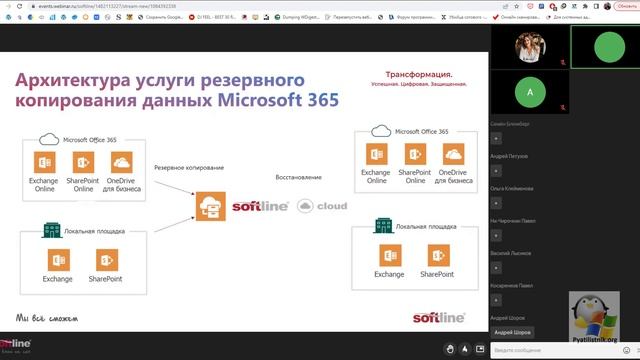
Task: Click left Office 365 Exchange Online icon on slide
Action: [44, 162]
